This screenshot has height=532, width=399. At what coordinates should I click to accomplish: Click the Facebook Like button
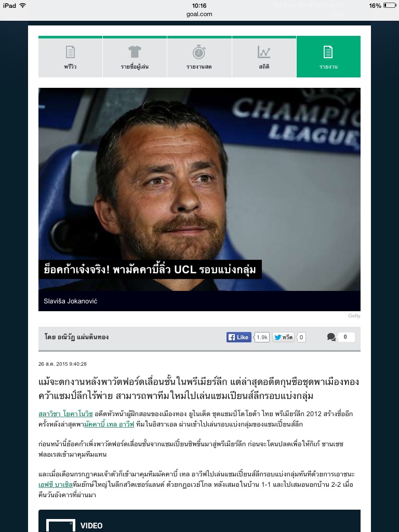pyautogui.click(x=239, y=337)
